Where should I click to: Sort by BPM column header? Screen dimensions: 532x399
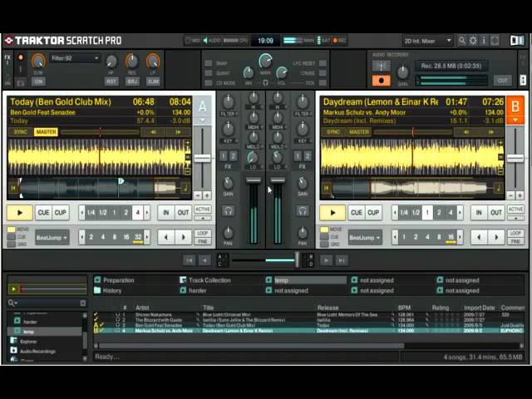[x=404, y=308]
